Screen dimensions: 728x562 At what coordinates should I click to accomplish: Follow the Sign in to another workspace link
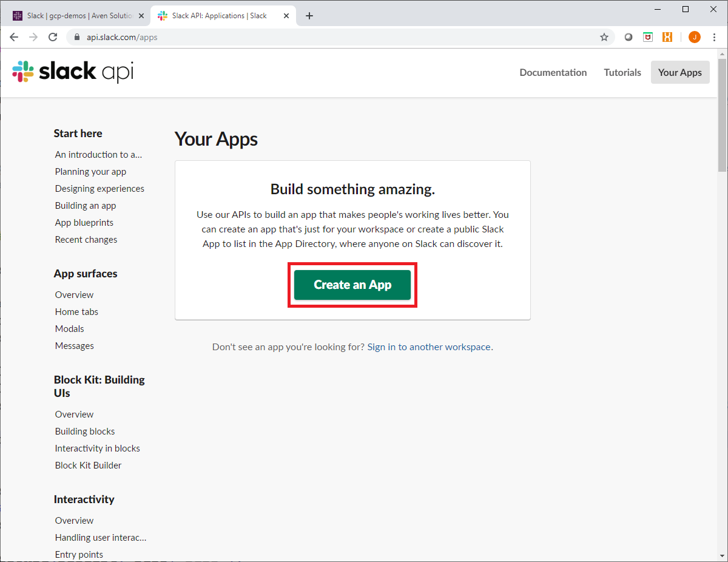coord(429,347)
